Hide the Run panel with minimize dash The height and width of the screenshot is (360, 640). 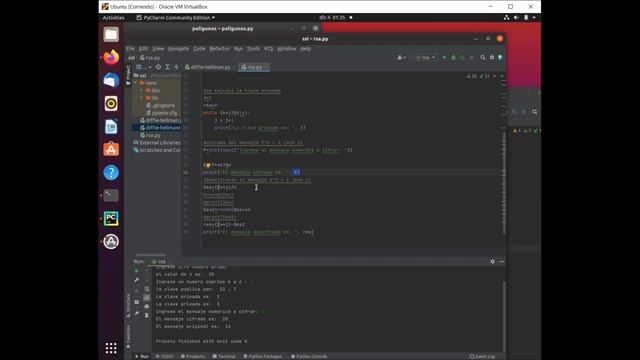(x=502, y=262)
